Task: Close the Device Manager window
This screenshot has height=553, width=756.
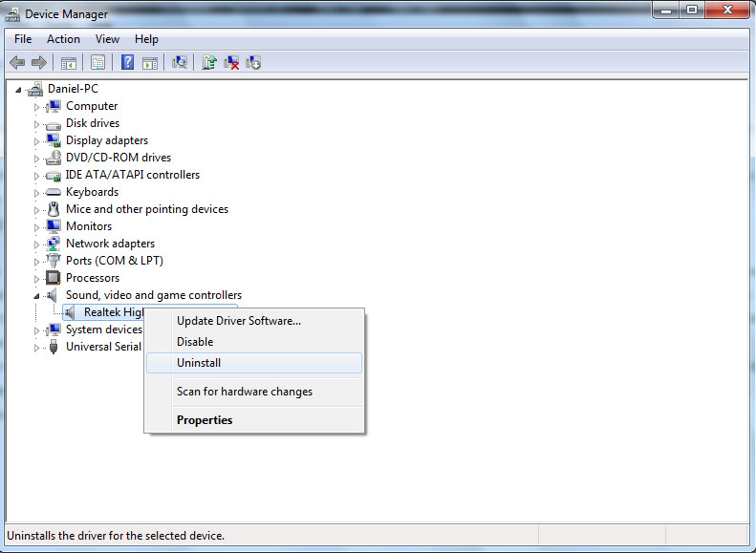Action: click(728, 11)
